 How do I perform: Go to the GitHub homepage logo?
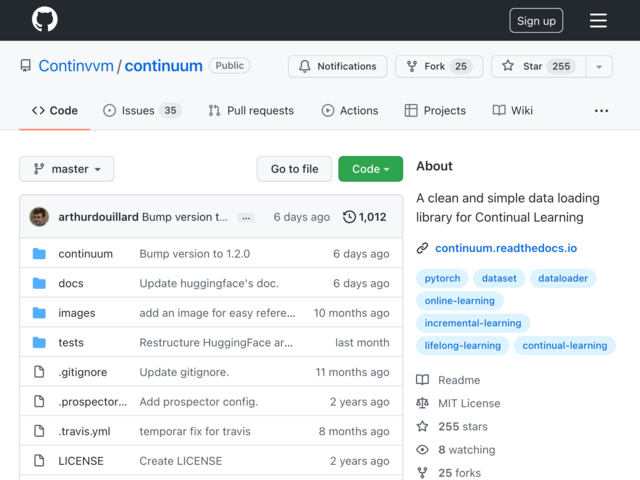[45, 19]
